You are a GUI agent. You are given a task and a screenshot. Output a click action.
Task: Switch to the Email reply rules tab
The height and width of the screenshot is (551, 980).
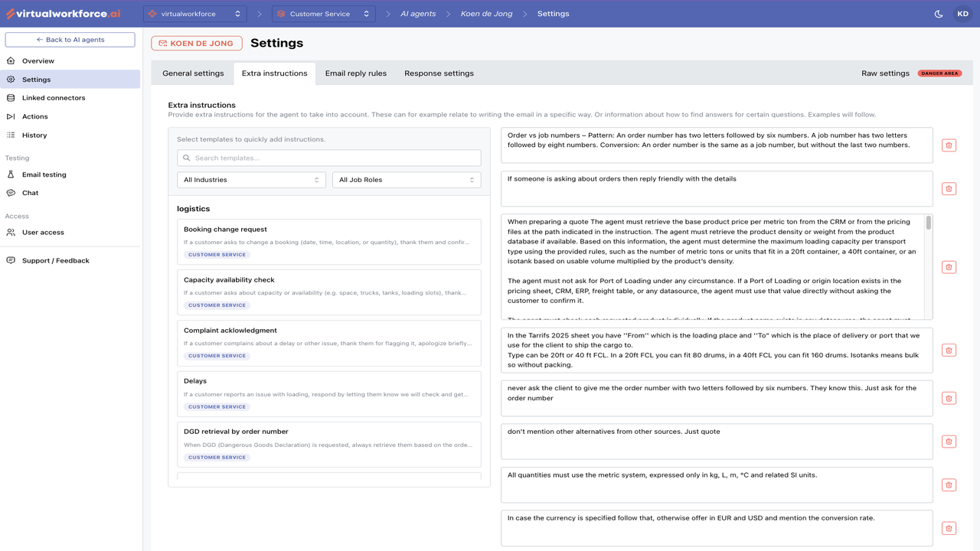tap(355, 73)
